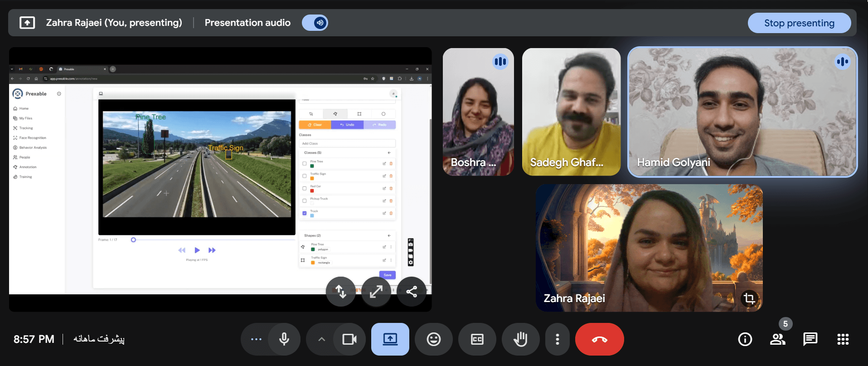Select Behavior Analysis in the sidebar

(33, 148)
